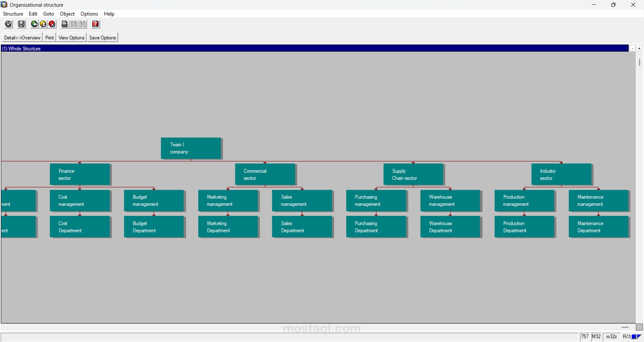
Task: Open Help via the red book icon
Action: 95,24
